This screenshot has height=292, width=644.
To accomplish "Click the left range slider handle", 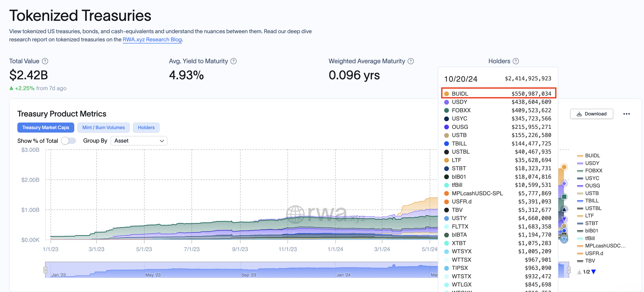I will [x=45, y=270].
